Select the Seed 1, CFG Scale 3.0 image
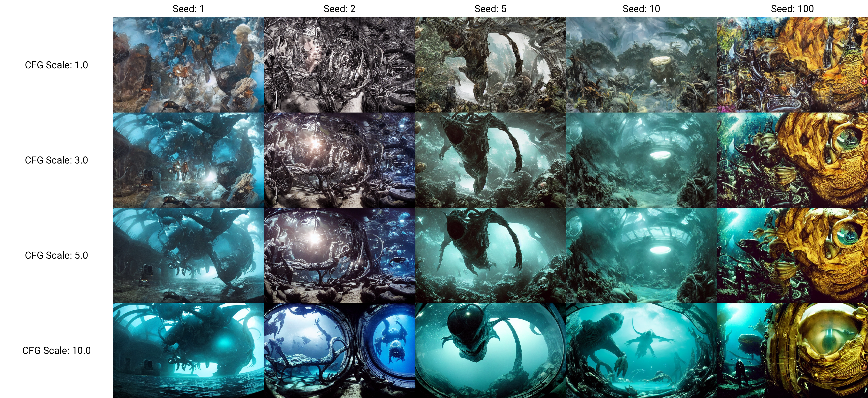This screenshot has width=868, height=398. pos(188,160)
